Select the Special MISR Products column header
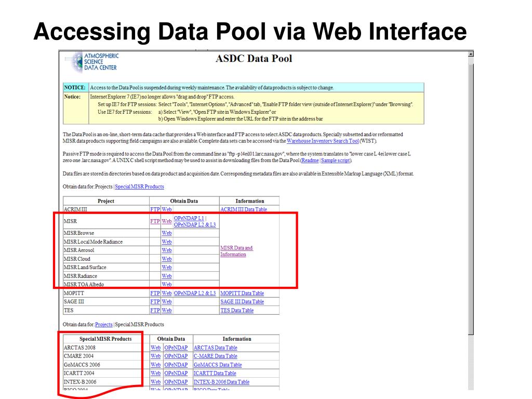The width and height of the screenshot is (532, 399). (105, 339)
